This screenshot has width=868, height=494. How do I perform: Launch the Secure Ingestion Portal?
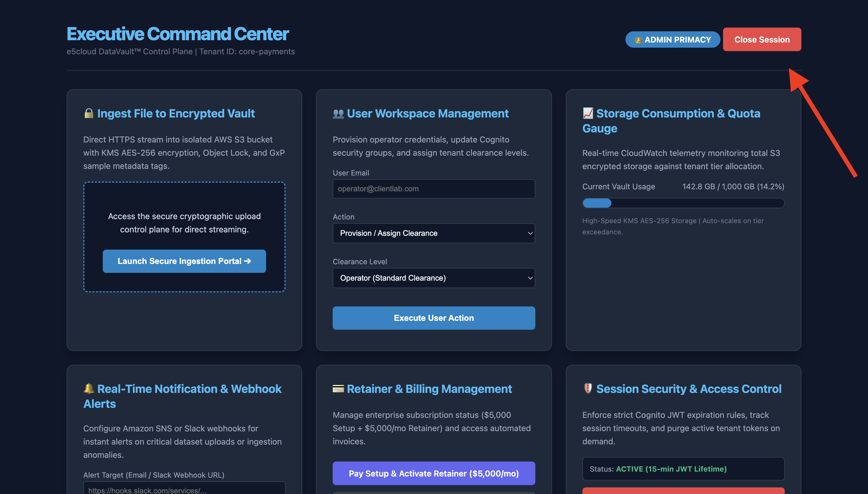pos(184,261)
